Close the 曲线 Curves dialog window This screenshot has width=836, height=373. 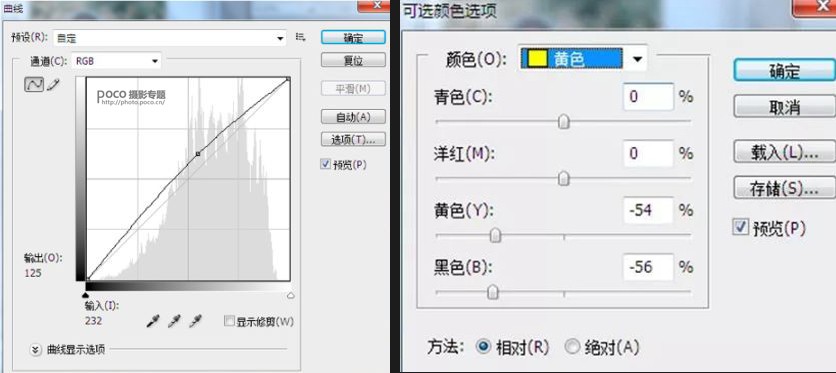point(375,5)
